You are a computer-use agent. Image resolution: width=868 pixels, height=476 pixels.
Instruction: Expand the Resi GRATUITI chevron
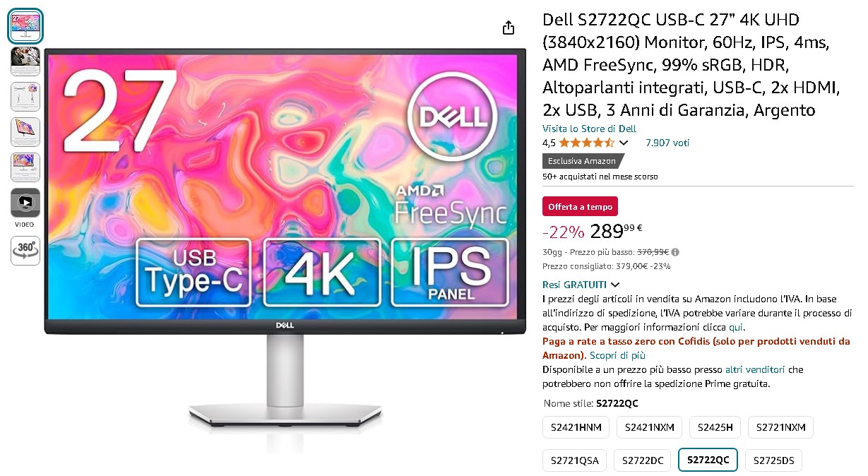click(615, 285)
